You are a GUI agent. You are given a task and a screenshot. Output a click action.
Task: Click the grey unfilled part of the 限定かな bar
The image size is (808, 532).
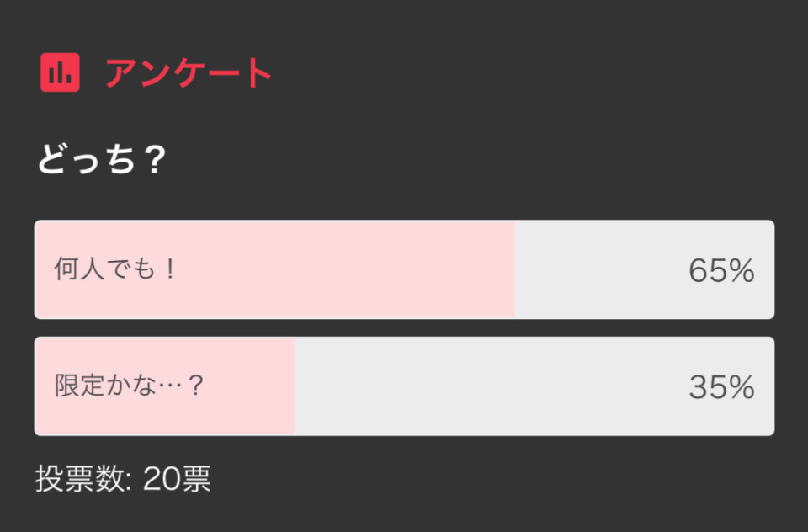[x=534, y=386]
